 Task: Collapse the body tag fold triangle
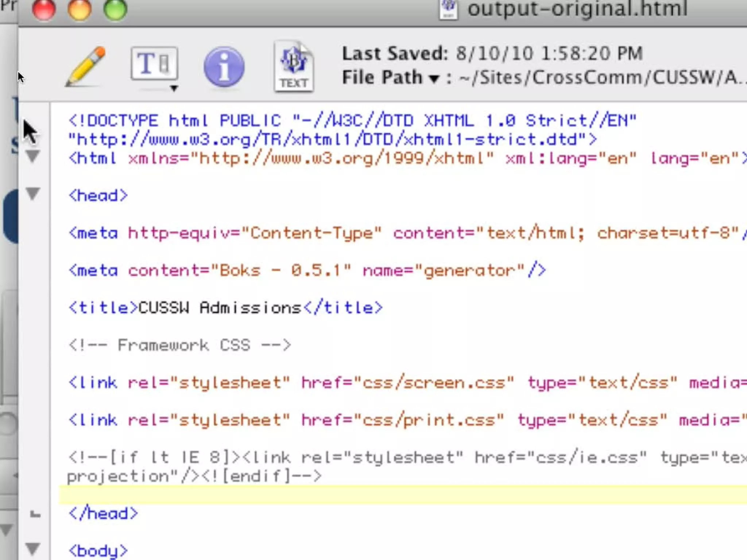click(33, 548)
